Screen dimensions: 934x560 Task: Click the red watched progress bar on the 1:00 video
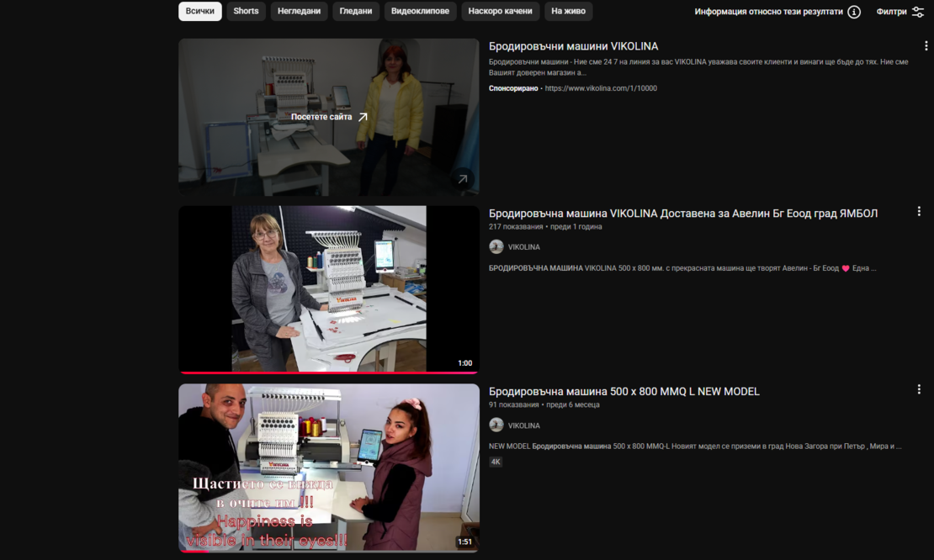[x=329, y=372]
